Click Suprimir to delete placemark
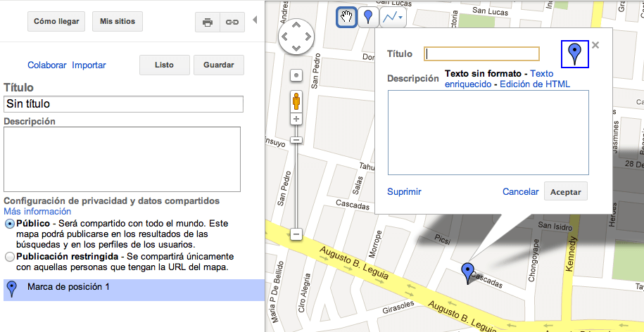The image size is (644, 332). click(404, 191)
